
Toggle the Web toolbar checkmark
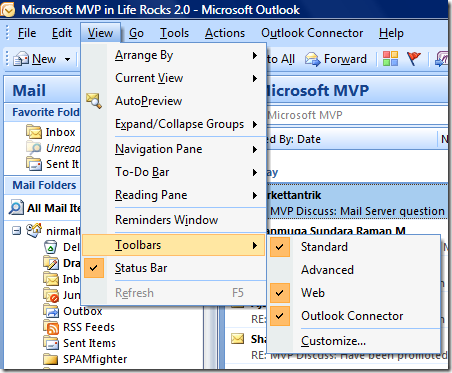coord(280,293)
